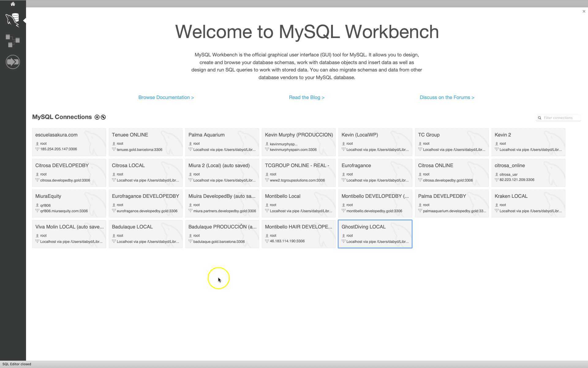This screenshot has height=368, width=588.
Task: Add a new MySQL connection
Action: [97, 117]
